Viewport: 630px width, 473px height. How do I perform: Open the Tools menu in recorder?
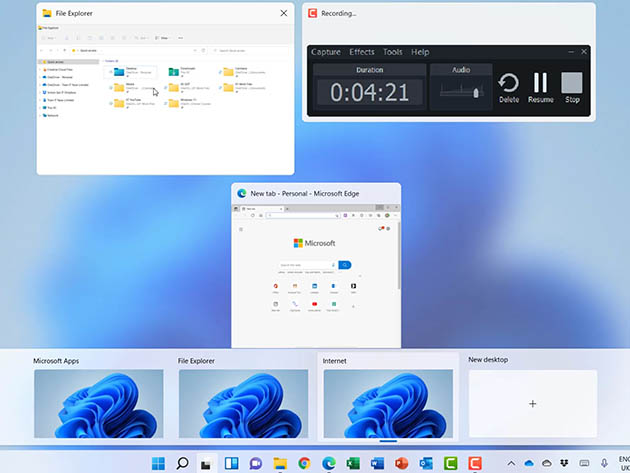[393, 52]
